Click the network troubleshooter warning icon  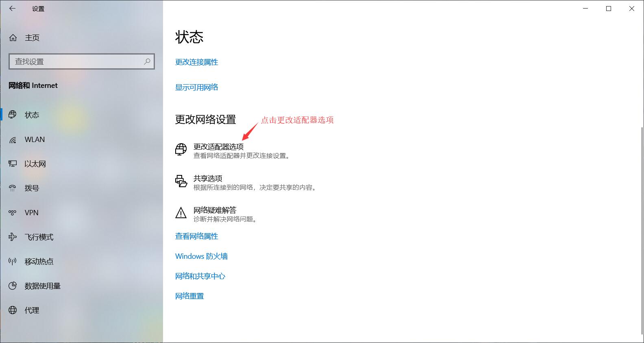pos(181,212)
